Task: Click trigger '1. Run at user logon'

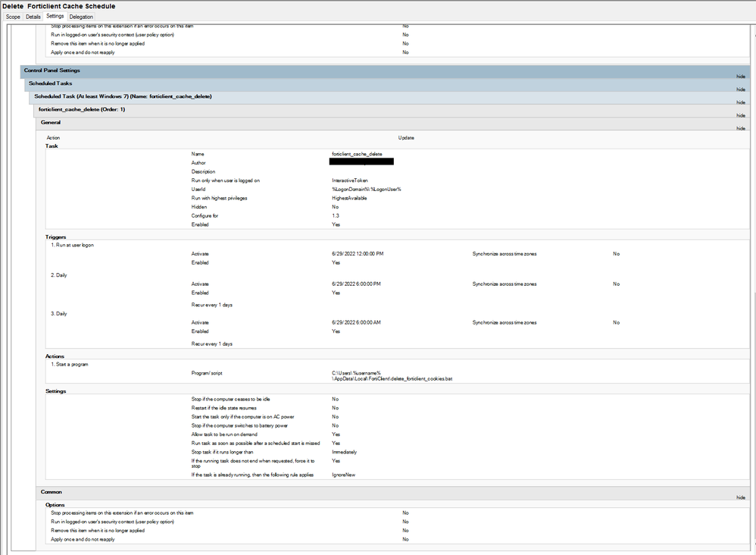Action: pyautogui.click(x=72, y=245)
